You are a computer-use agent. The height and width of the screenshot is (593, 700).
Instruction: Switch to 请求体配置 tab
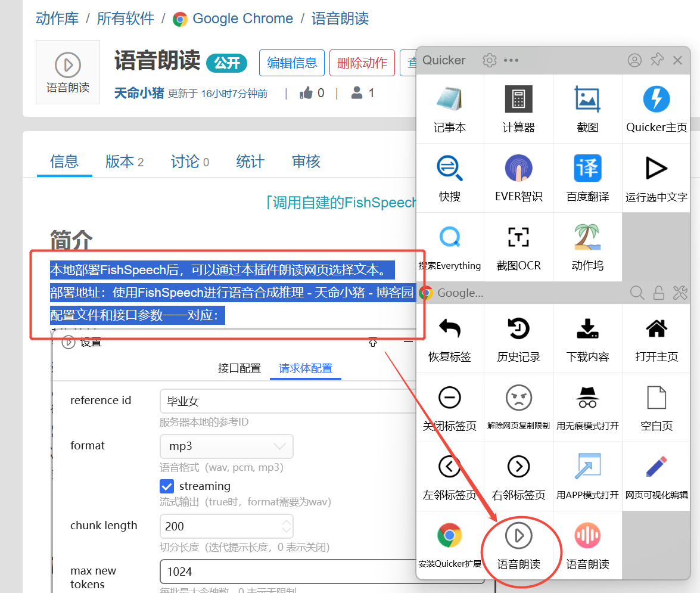pyautogui.click(x=306, y=368)
